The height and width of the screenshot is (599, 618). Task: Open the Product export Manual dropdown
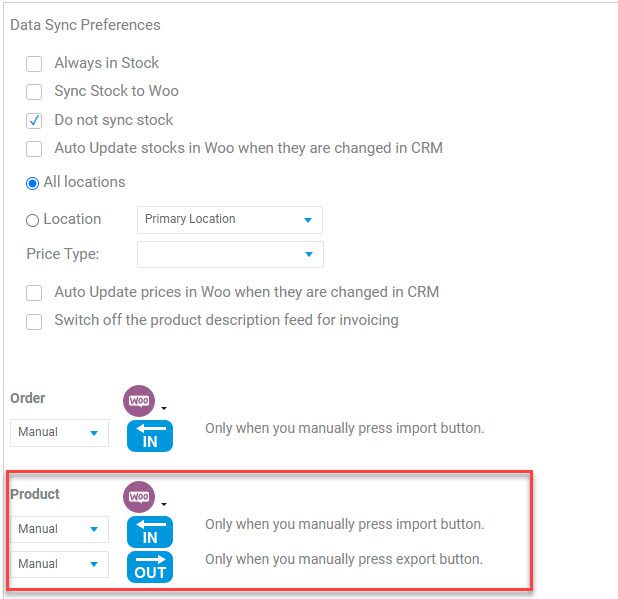click(60, 564)
